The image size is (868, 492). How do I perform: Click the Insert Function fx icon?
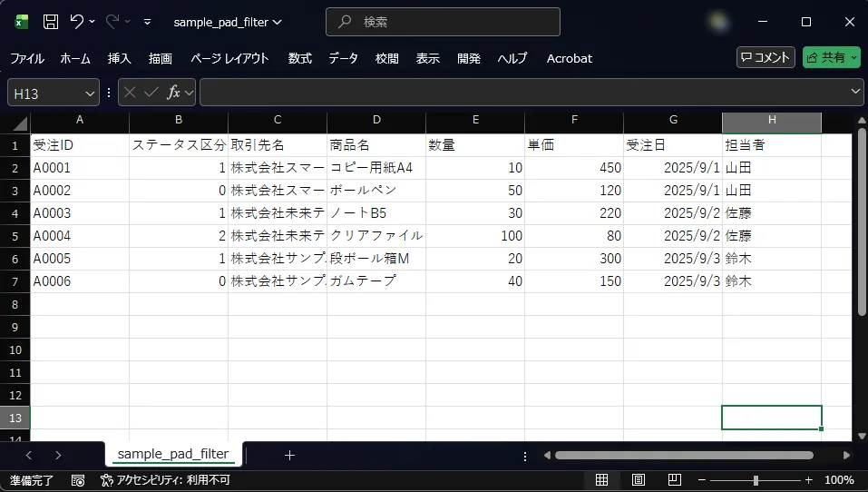pyautogui.click(x=174, y=93)
